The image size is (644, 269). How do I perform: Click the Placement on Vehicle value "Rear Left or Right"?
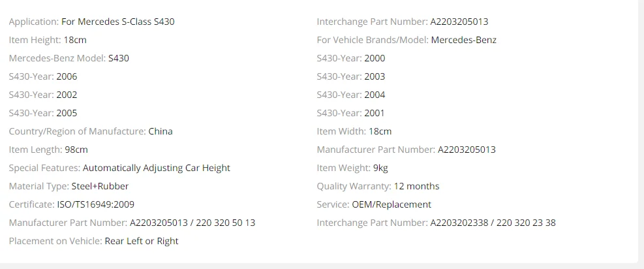pyautogui.click(x=142, y=241)
